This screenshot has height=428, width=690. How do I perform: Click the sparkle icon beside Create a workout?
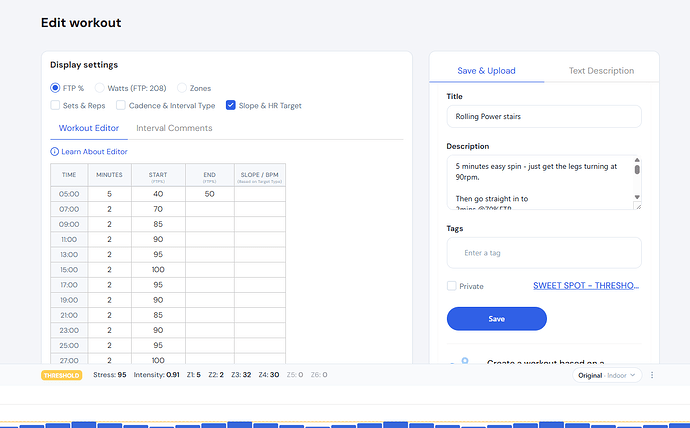coord(461,362)
